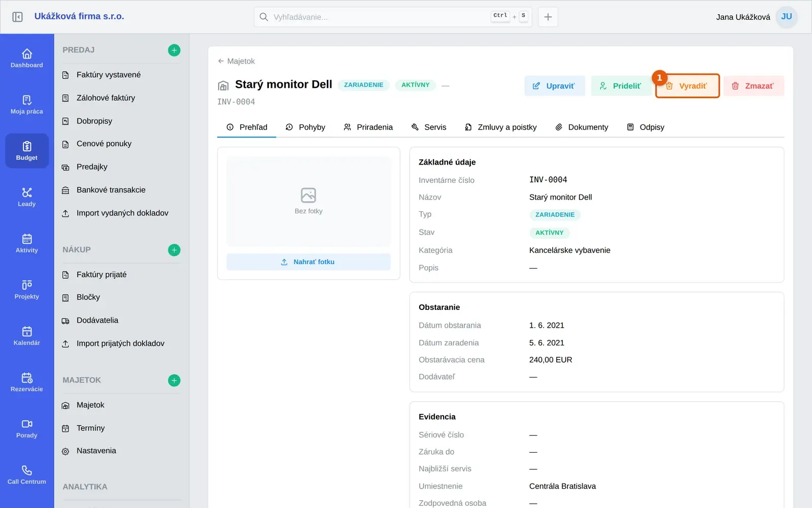Open Projekty module
Screen dimensions: 812x508
point(27,290)
